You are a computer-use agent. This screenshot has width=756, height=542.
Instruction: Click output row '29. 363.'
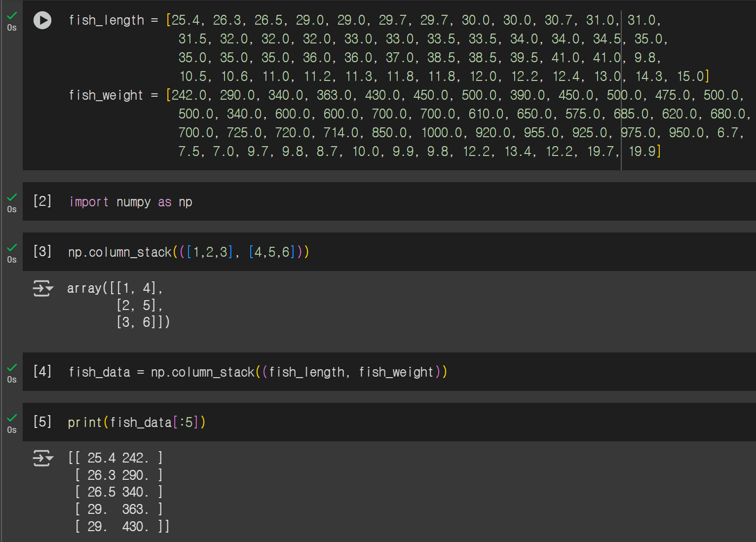(x=119, y=509)
